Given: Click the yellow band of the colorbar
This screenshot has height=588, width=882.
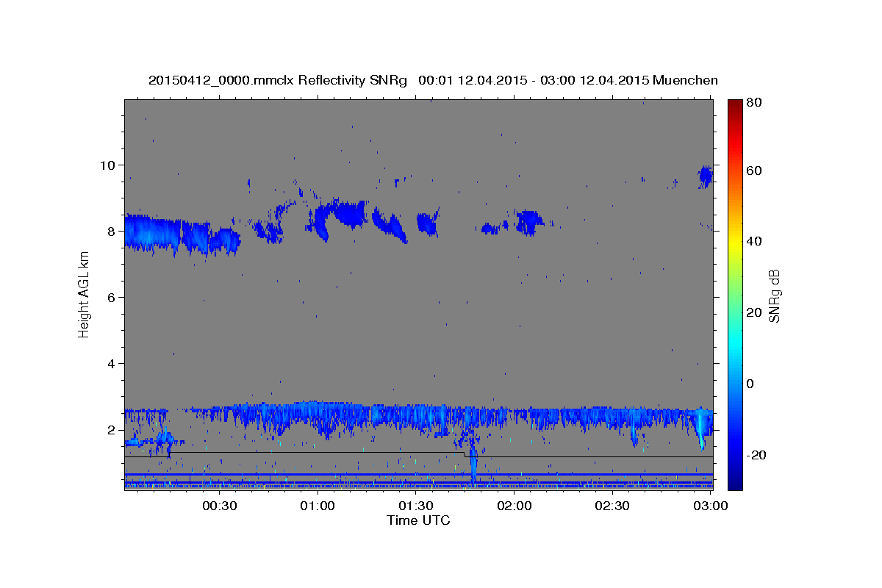Looking at the screenshot, I should pos(735,243).
